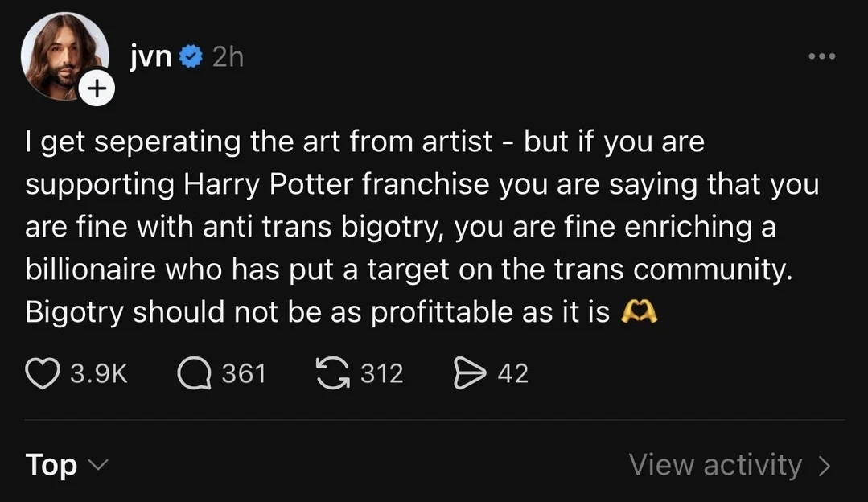Click the 312 reposts count
868x502 pixels.
pos(381,373)
